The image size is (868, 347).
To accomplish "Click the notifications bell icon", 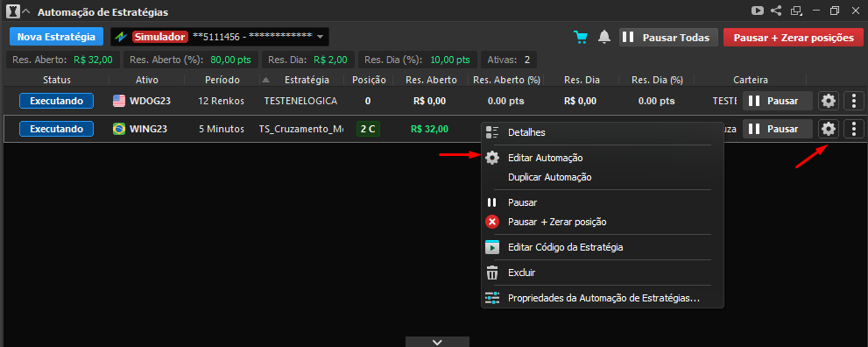I will pyautogui.click(x=604, y=37).
